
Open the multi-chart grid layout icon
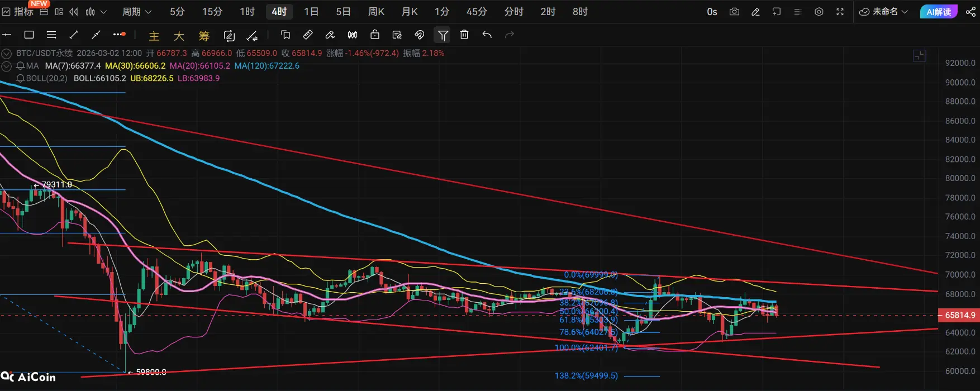point(59,12)
